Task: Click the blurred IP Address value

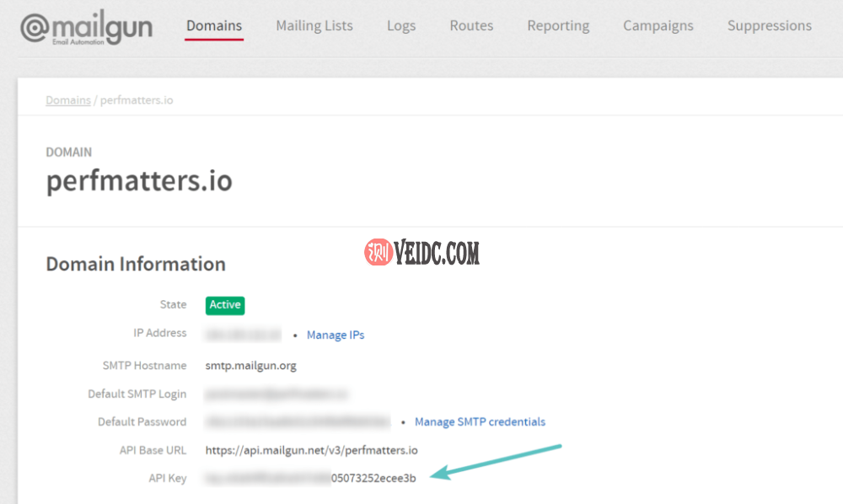Action: (243, 335)
